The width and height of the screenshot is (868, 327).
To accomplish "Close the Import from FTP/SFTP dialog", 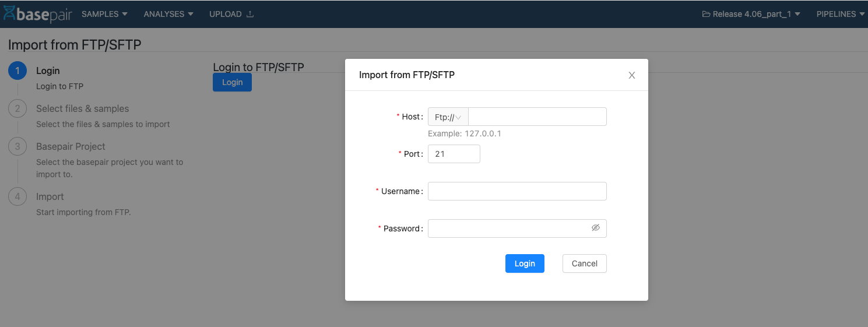I will (631, 75).
